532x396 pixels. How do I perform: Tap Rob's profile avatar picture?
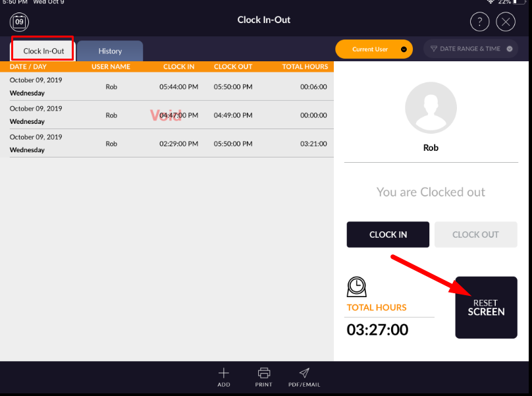(431, 107)
